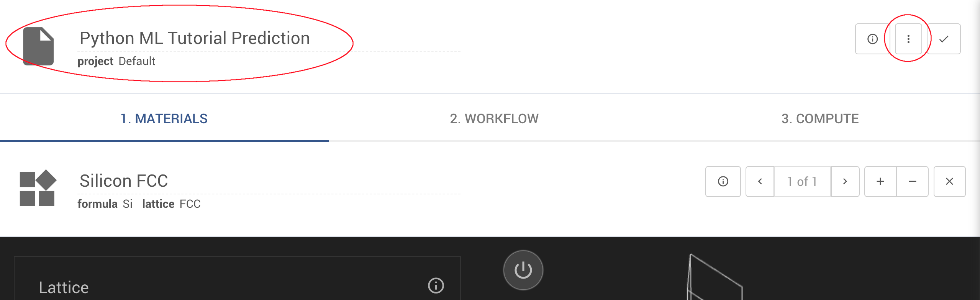980x300 pixels.
Task: Switch to the 1. MATERIALS tab
Action: [164, 119]
